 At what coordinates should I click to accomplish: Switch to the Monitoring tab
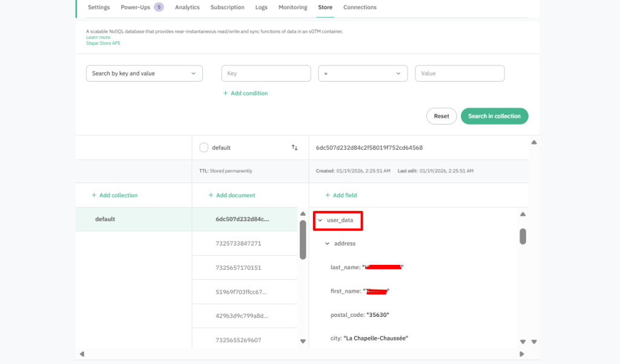(x=292, y=7)
